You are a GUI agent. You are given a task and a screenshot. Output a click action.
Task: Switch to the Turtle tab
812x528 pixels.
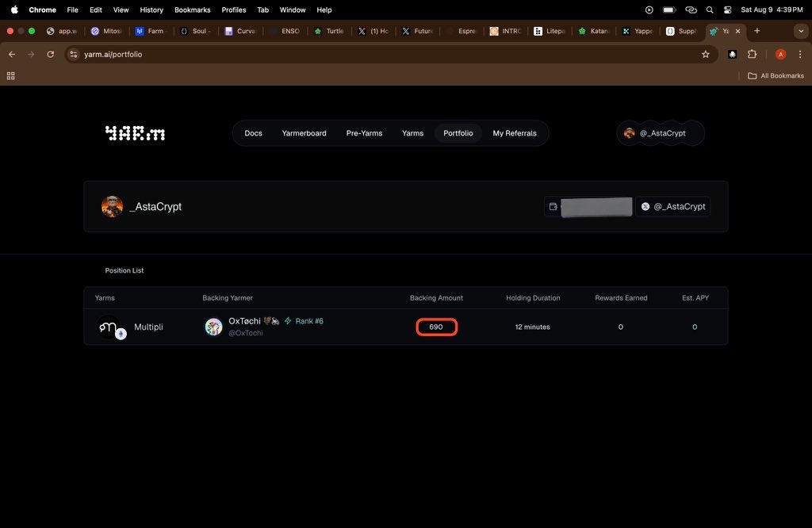(329, 31)
